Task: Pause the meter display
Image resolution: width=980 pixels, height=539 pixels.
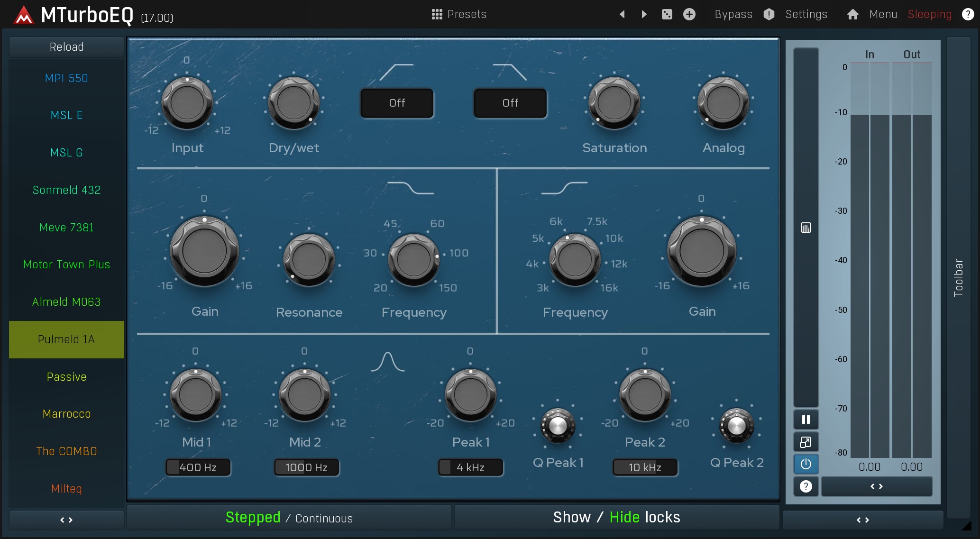Action: click(x=806, y=420)
